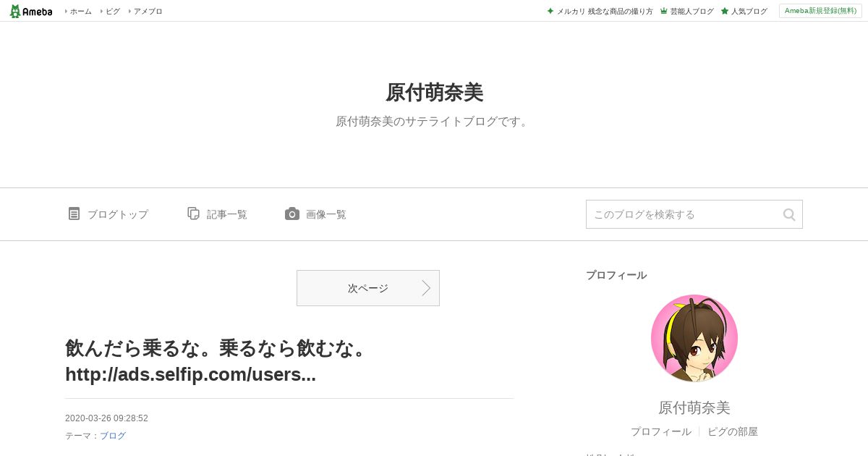The image size is (868, 456).
Task: Click the 画像一覧 camera icon
Action: tap(292, 214)
